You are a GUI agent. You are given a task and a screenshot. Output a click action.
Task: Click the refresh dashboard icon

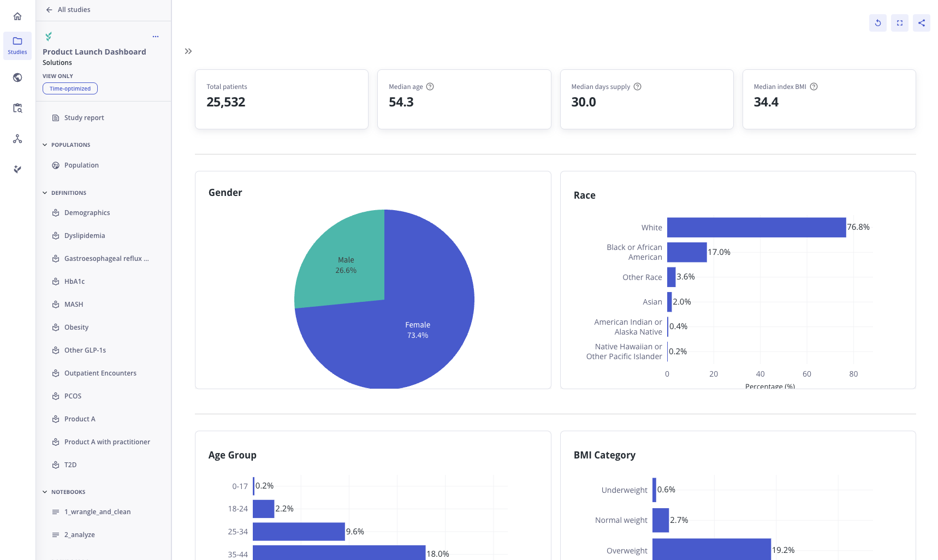[877, 23]
